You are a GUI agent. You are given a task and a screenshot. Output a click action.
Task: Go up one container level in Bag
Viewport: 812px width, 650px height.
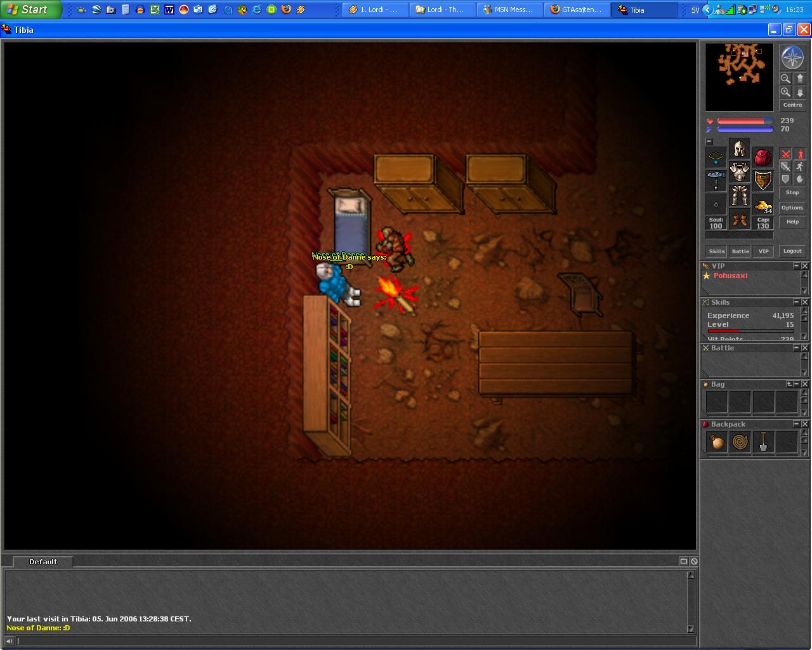point(789,384)
